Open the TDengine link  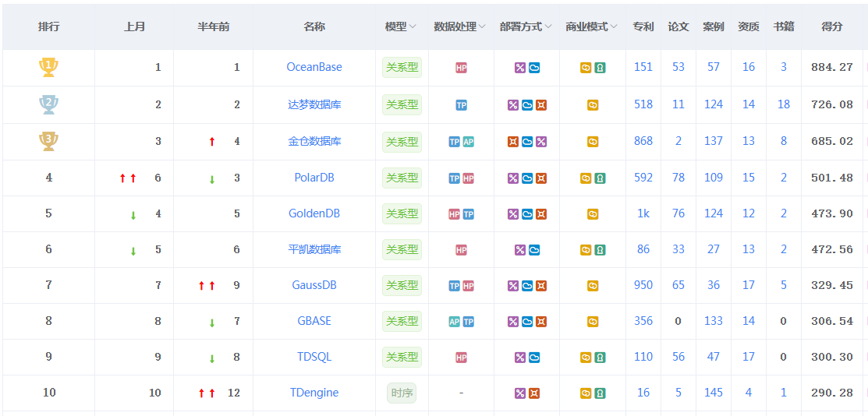click(x=314, y=393)
